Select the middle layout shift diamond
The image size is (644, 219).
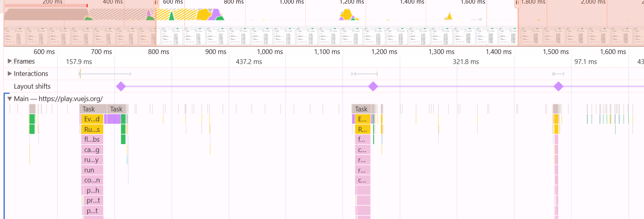(x=373, y=86)
